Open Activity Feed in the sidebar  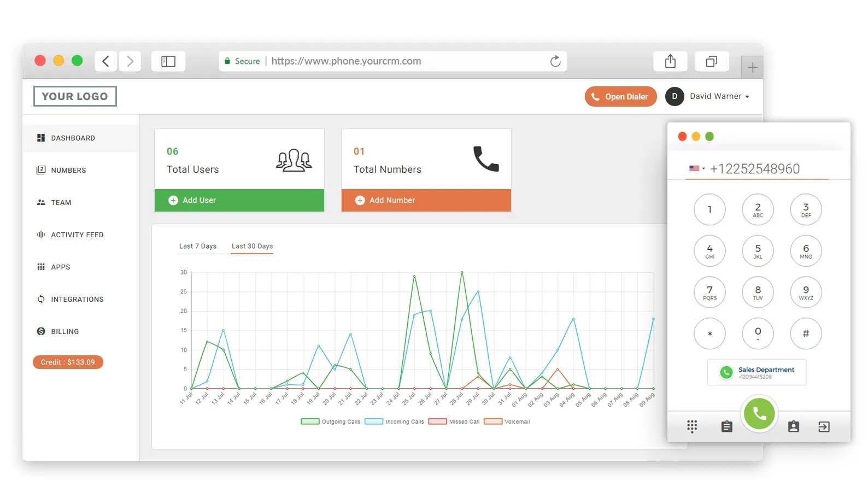click(x=77, y=235)
